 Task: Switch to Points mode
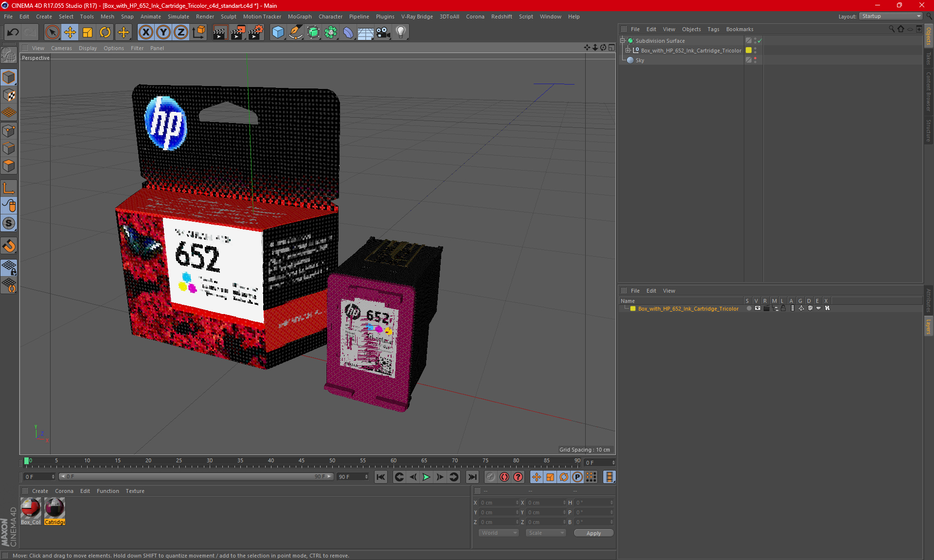click(x=9, y=130)
